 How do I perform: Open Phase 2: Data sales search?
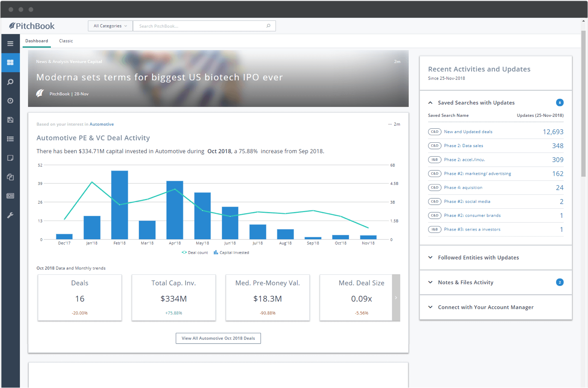[x=464, y=146]
